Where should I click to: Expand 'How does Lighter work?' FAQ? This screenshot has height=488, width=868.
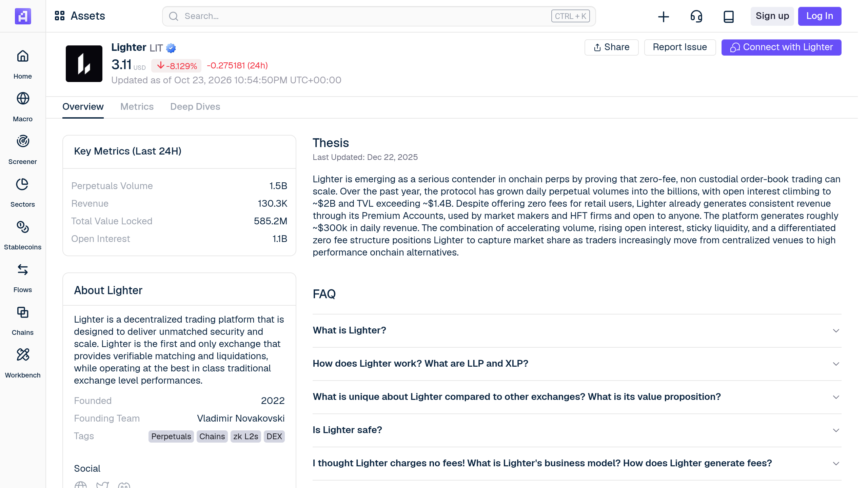coord(577,364)
